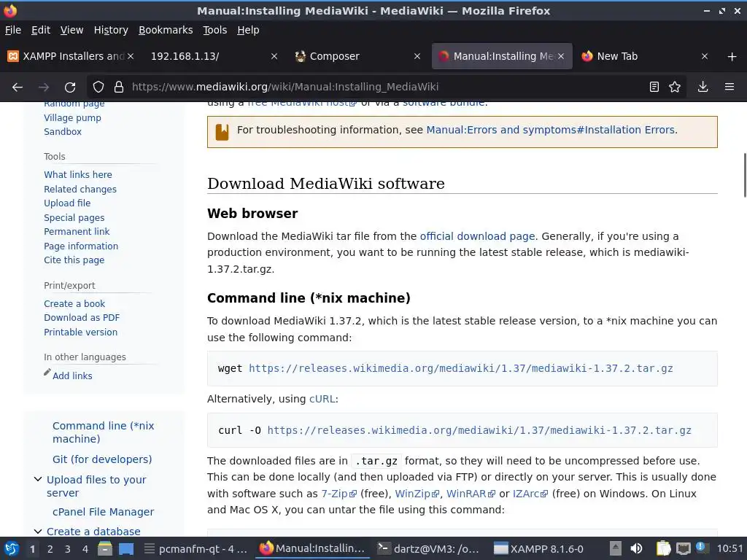Screen dimensions: 747x560
Task: Click Cite this page link
Action: coord(74,260)
